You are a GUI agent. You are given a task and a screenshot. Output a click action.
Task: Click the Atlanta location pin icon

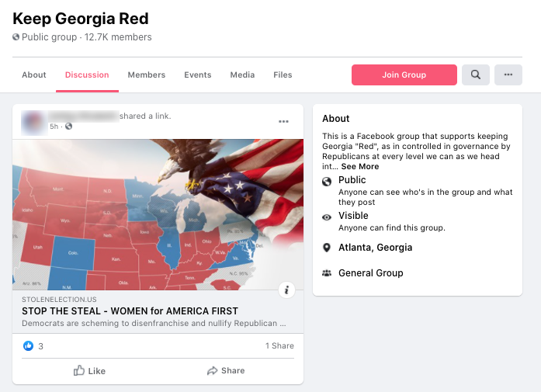pyautogui.click(x=327, y=248)
